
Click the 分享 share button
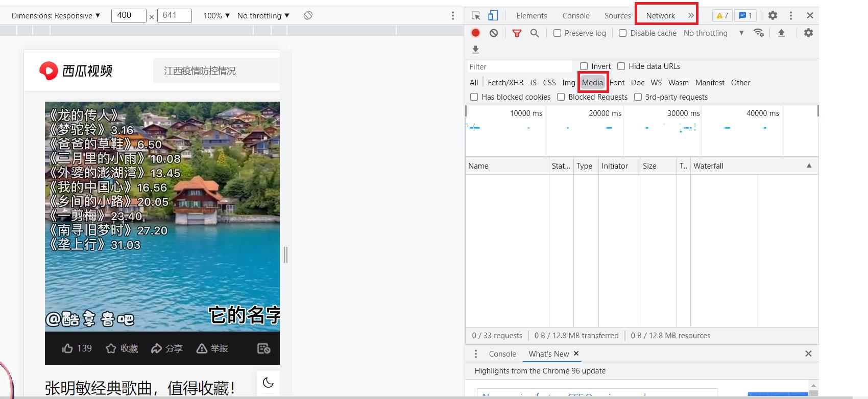[167, 348]
